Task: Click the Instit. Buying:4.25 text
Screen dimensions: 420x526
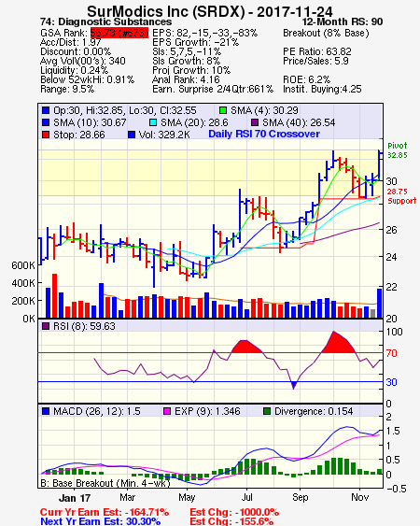Action: click(322, 90)
